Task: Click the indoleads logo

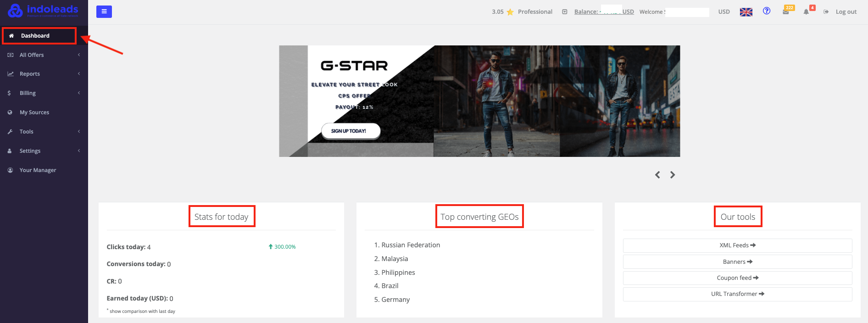Action: coord(43,10)
